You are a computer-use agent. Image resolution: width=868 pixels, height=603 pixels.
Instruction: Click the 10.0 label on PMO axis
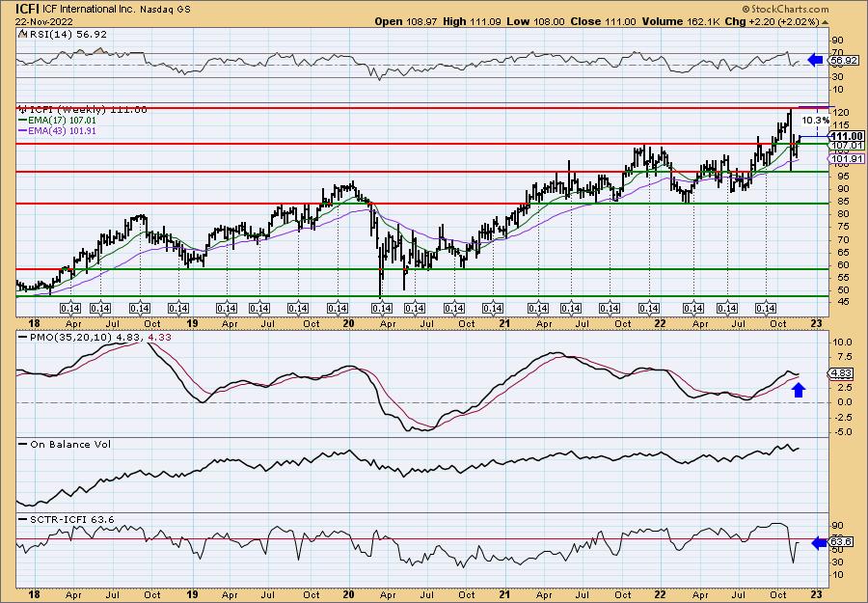coord(843,343)
